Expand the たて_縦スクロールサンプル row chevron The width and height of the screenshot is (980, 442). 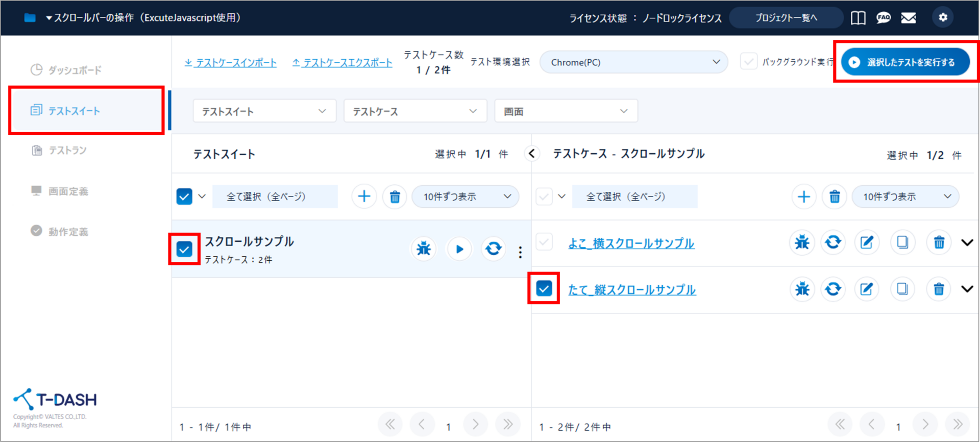click(967, 289)
